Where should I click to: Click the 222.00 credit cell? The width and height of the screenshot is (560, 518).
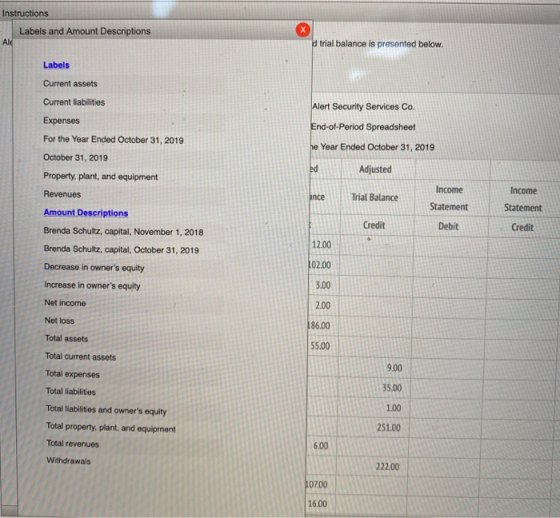point(388,466)
